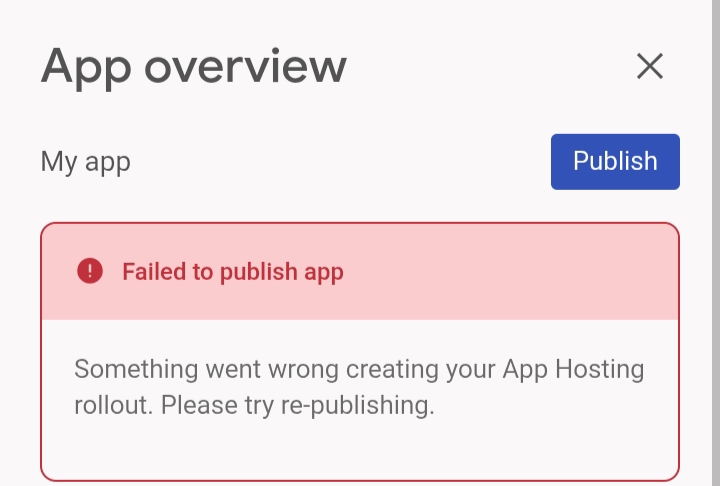This screenshot has width=720, height=486.
Task: Close the App overview panel
Action: pyautogui.click(x=650, y=66)
